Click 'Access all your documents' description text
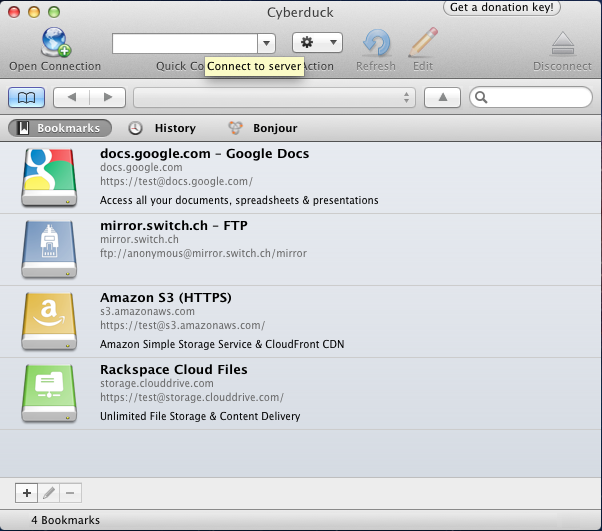This screenshot has height=531, width=602. coord(239,200)
